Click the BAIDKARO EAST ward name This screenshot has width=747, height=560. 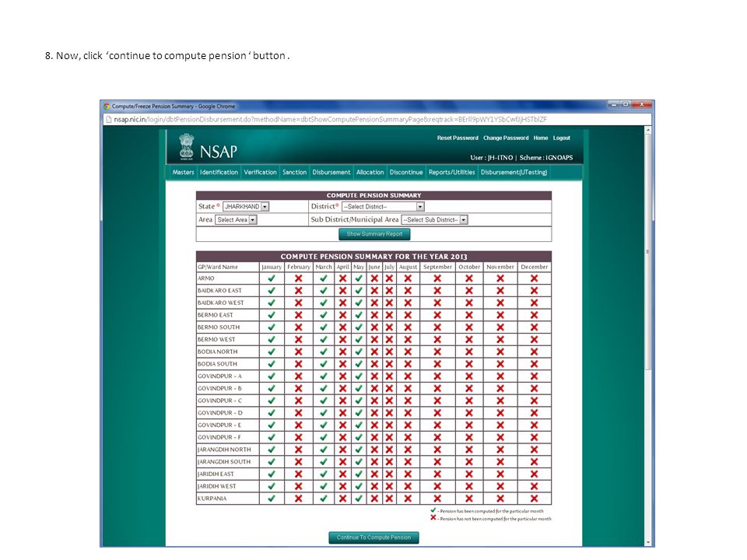pyautogui.click(x=219, y=290)
